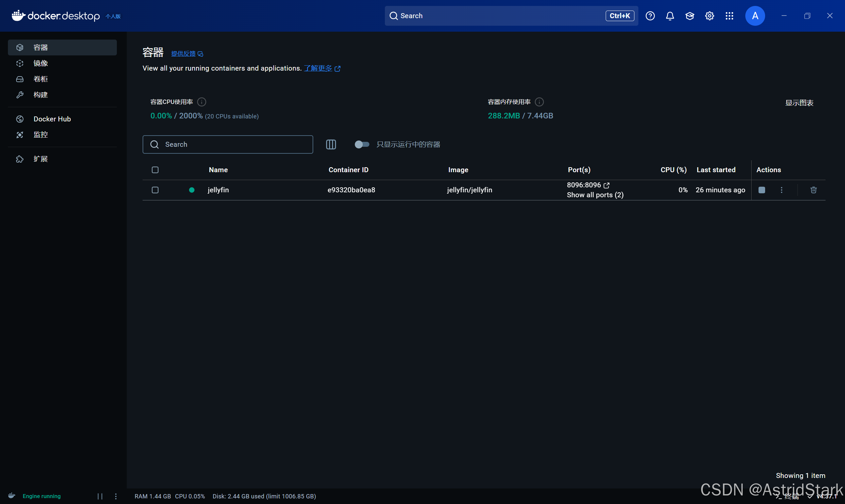Click the whale icon in status bar

(12, 496)
